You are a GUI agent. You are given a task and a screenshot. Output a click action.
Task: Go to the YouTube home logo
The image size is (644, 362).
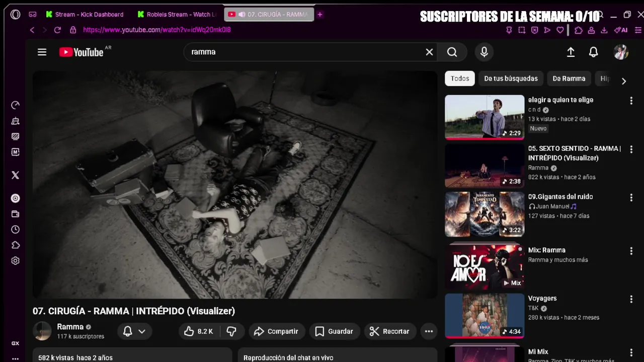[x=82, y=52]
